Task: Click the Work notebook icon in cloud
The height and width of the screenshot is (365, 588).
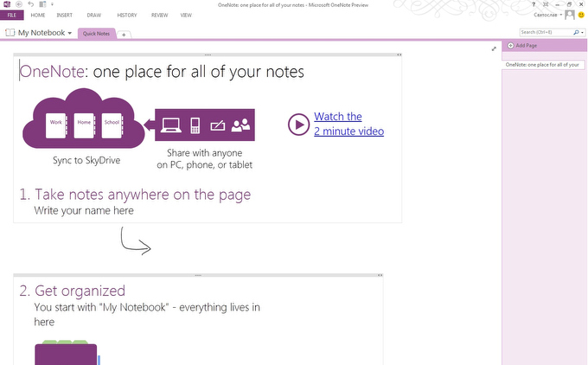Action: [x=56, y=125]
